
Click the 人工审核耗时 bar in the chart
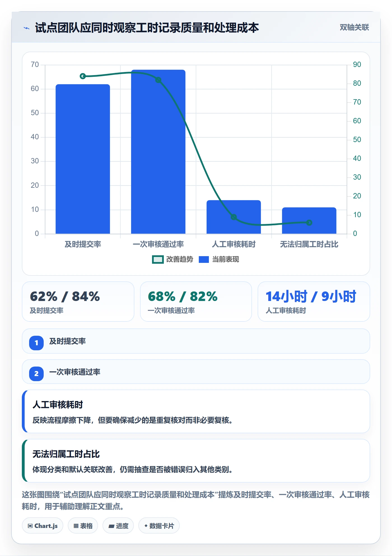click(x=234, y=217)
